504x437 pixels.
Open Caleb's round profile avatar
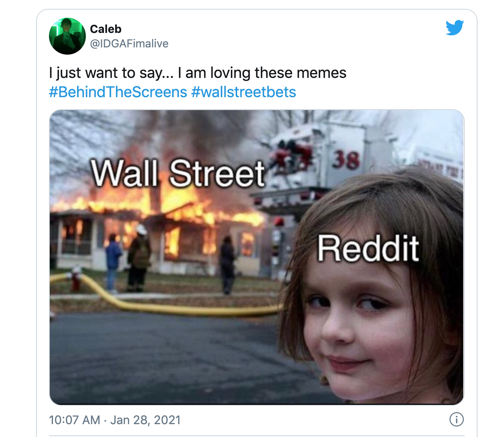tap(67, 36)
